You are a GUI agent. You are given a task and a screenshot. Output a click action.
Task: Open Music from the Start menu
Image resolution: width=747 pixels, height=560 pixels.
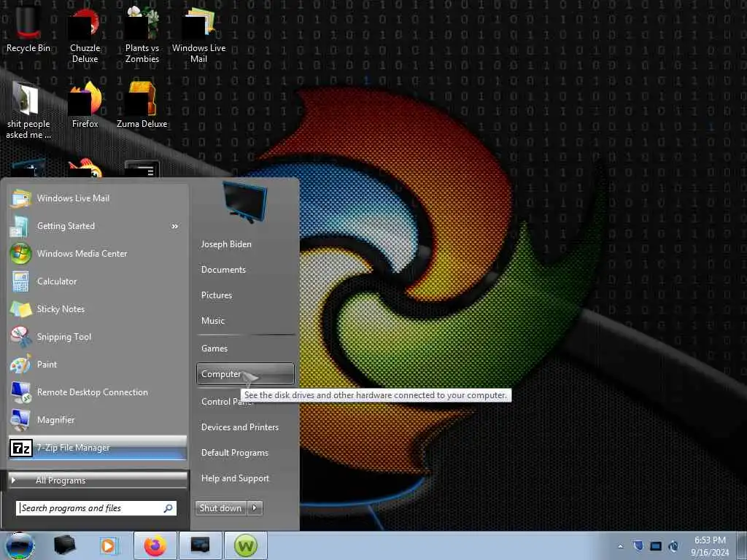[x=213, y=321]
